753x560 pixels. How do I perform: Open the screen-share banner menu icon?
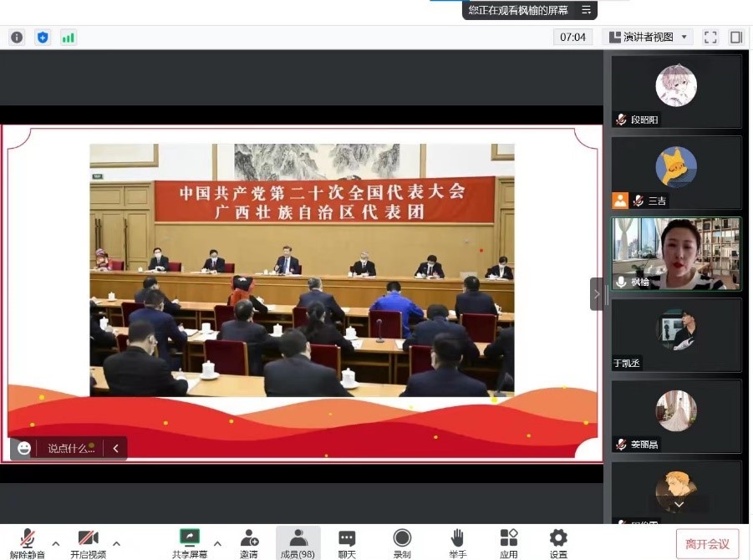pos(586,9)
